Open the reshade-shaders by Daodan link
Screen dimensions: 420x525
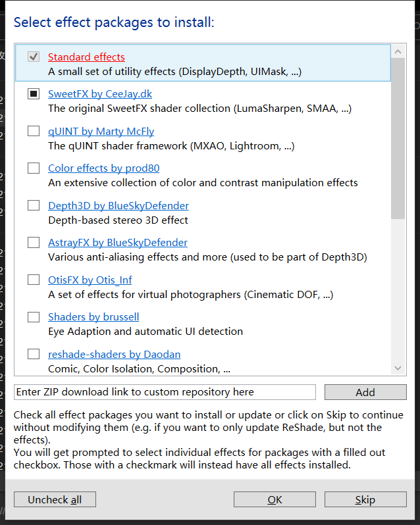114,354
